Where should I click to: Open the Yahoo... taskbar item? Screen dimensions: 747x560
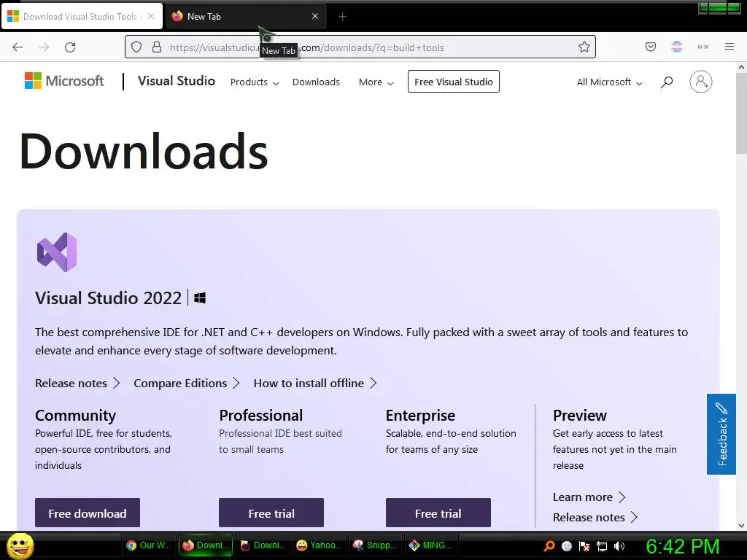(320, 545)
